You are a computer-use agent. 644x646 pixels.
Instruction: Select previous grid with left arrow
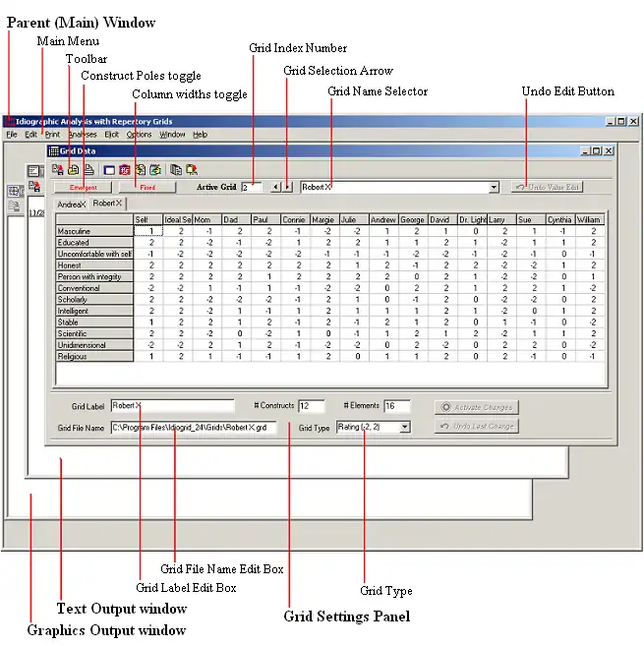coord(275,186)
